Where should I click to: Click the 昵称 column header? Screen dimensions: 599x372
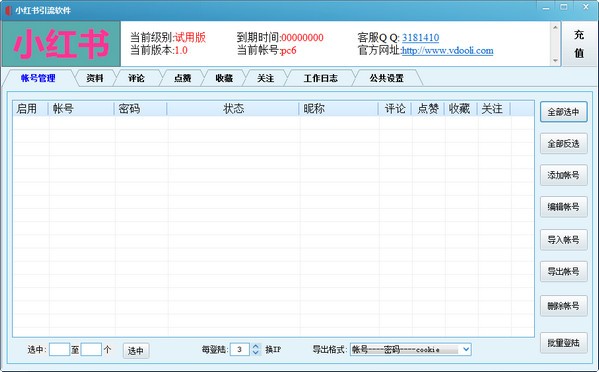point(338,108)
